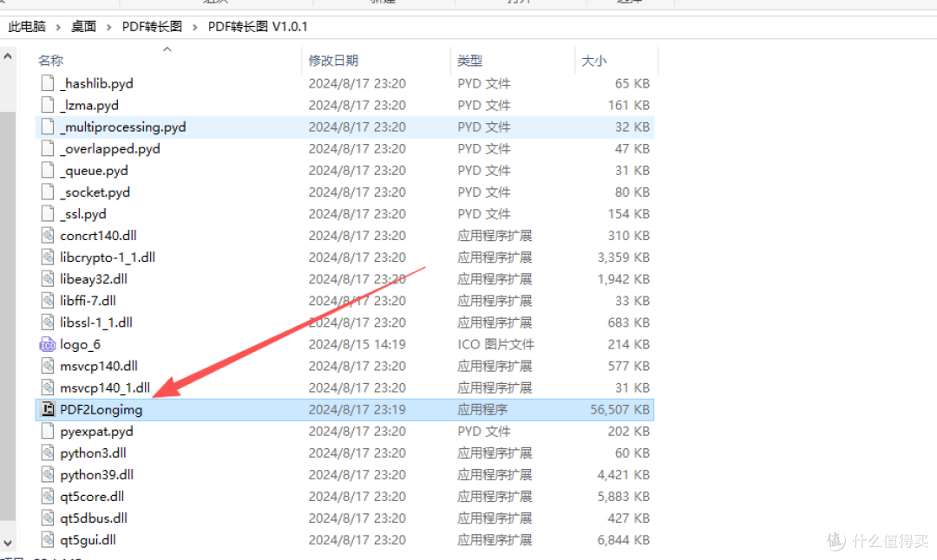
Task: Click the navigation pane scrollbar thumb
Action: tap(8, 316)
